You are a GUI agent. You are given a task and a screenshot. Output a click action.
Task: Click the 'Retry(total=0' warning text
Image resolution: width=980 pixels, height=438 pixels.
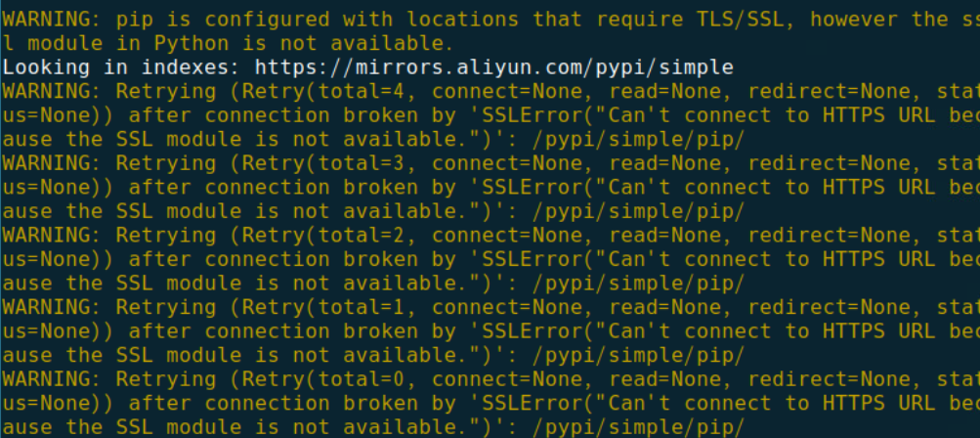coord(322,379)
